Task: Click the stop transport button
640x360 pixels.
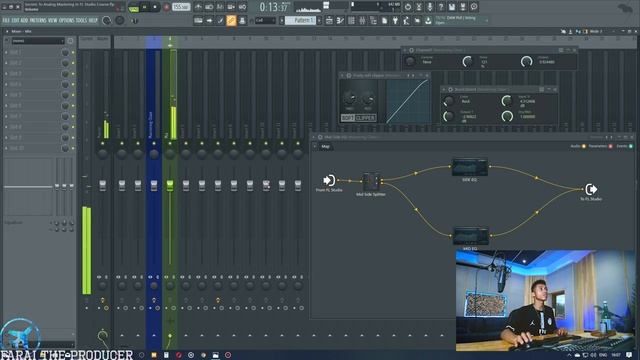Action: point(155,7)
